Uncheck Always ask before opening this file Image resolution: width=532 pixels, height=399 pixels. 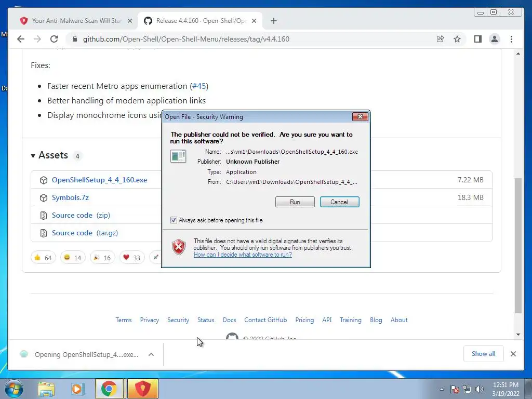point(174,220)
